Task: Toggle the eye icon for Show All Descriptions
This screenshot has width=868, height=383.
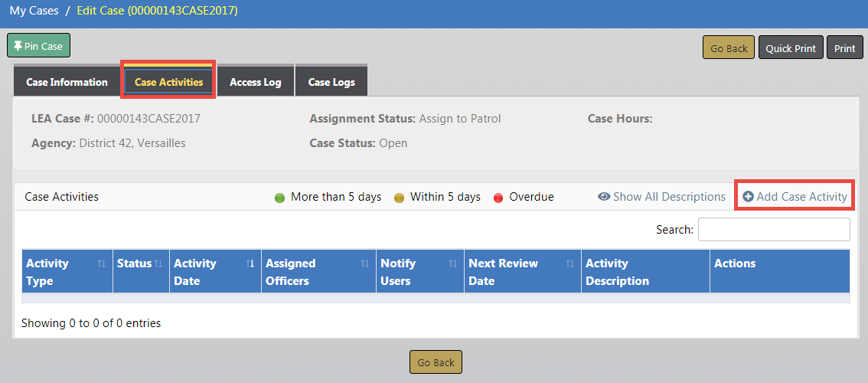Action: coord(604,197)
